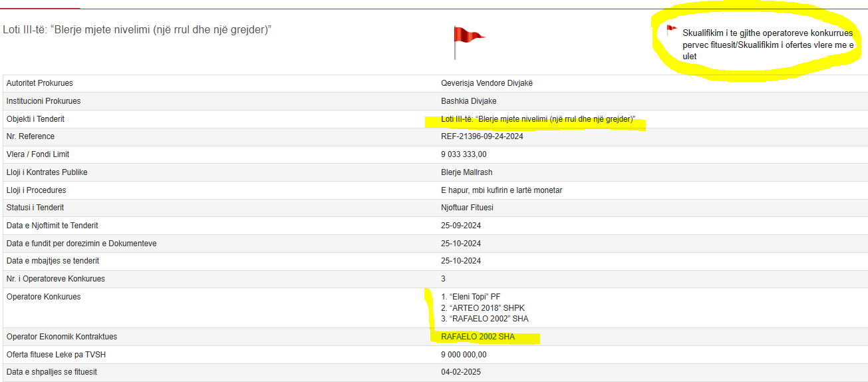Click the limit fund value 9 033 333,00
The image size is (868, 382).
(468, 154)
